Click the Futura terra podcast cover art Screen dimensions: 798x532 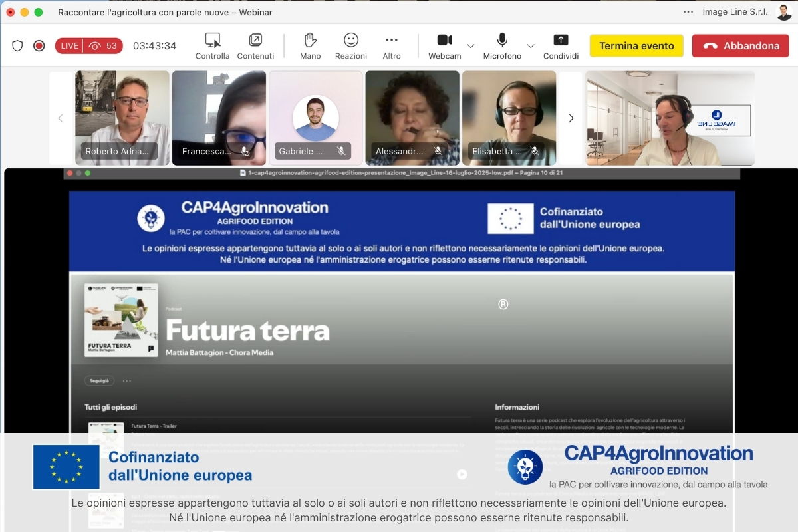pos(121,321)
